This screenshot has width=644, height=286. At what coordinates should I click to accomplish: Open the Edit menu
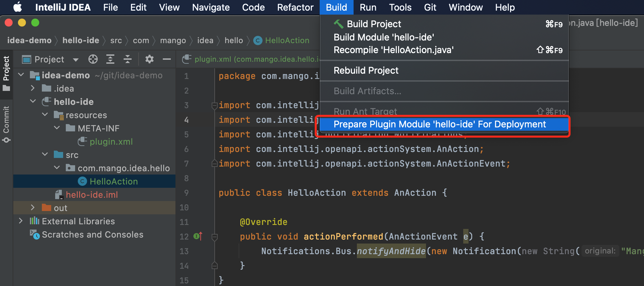[138, 7]
